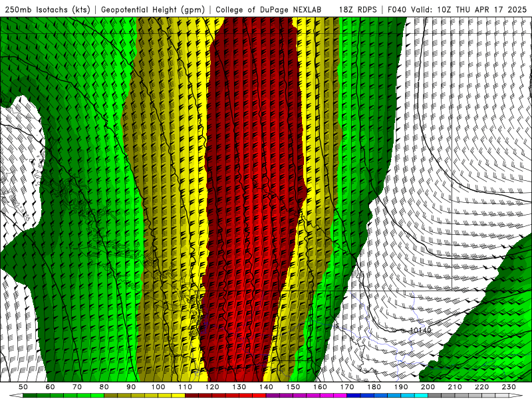Image resolution: width=532 pixels, height=399 pixels.
Task: Click the 90 value on the color scale
Action: click(131, 387)
